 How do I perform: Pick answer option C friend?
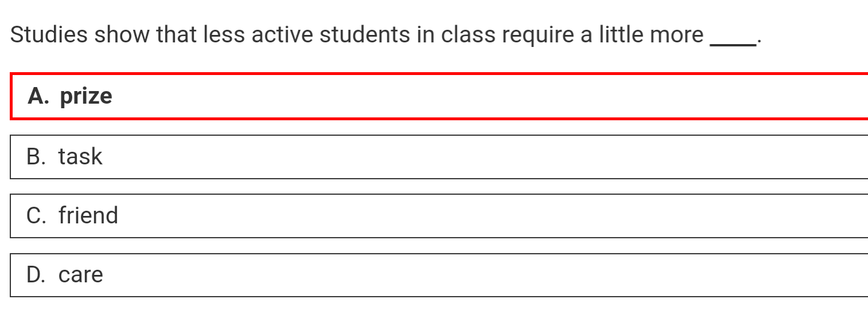click(x=439, y=216)
